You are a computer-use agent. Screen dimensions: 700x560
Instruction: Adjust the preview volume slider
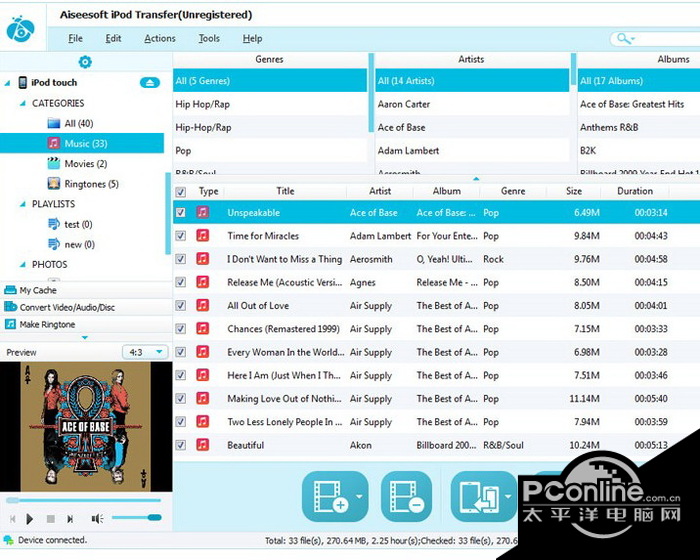[136, 518]
